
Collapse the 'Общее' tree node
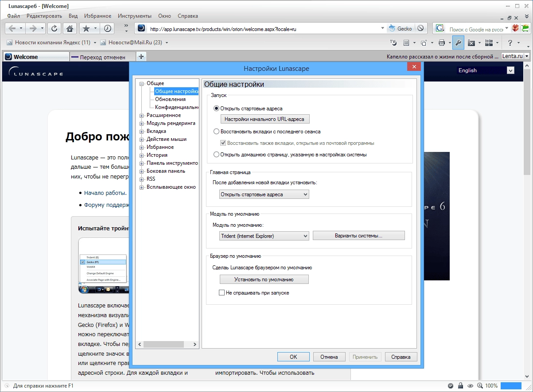pos(142,83)
